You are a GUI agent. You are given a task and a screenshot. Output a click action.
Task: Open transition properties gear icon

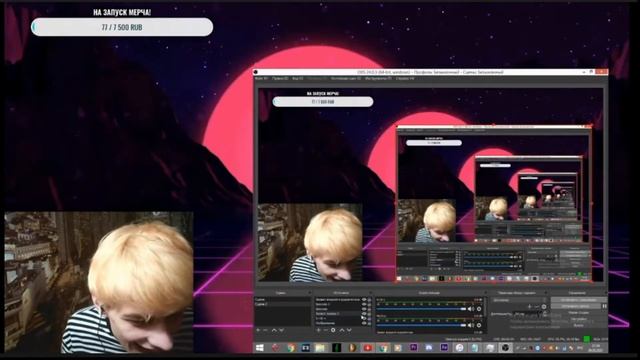(544, 307)
